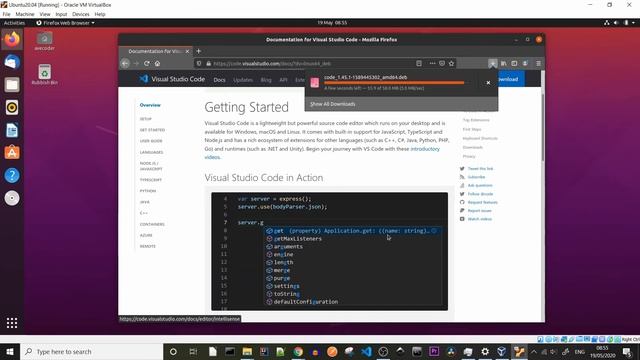
Task: Click the Windows taskbar search box
Action: (91, 351)
